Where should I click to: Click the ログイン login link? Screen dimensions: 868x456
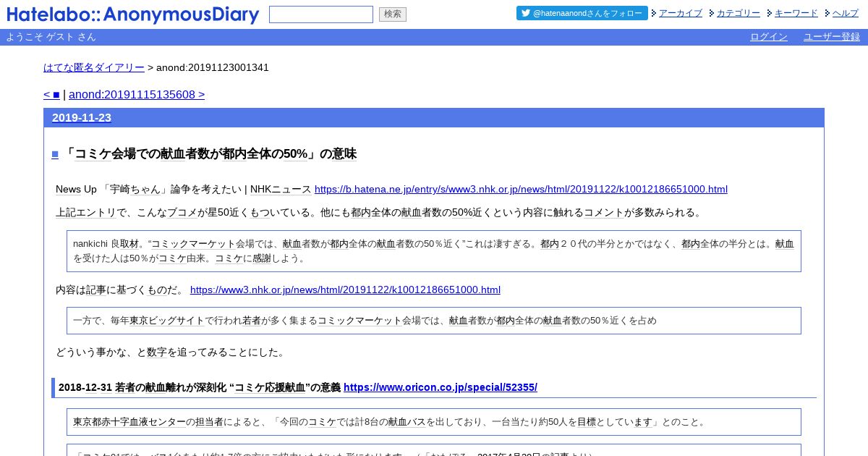[769, 37]
